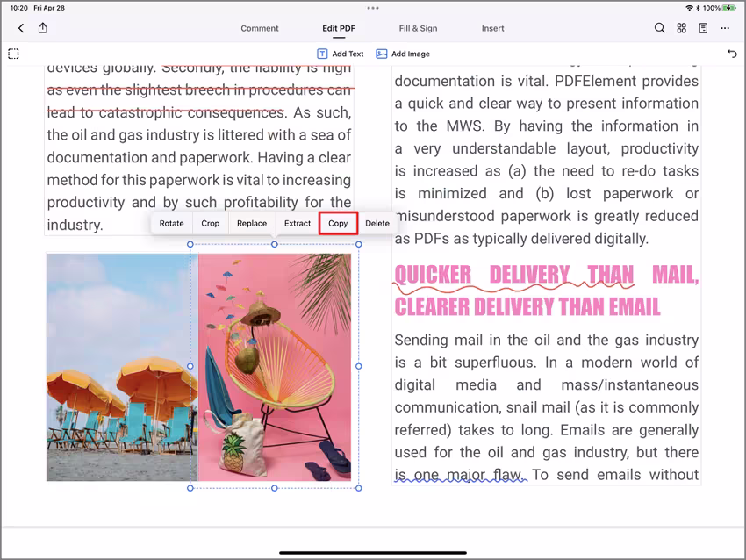Choose Replace in the image popup menu
Image resolution: width=746 pixels, height=560 pixels.
point(252,223)
